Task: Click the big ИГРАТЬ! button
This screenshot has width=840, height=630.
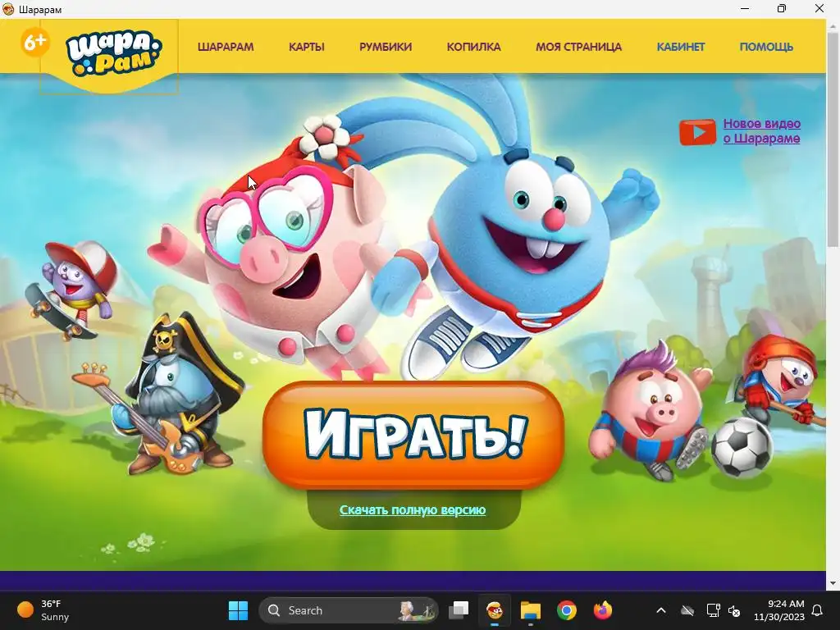Action: click(x=413, y=435)
